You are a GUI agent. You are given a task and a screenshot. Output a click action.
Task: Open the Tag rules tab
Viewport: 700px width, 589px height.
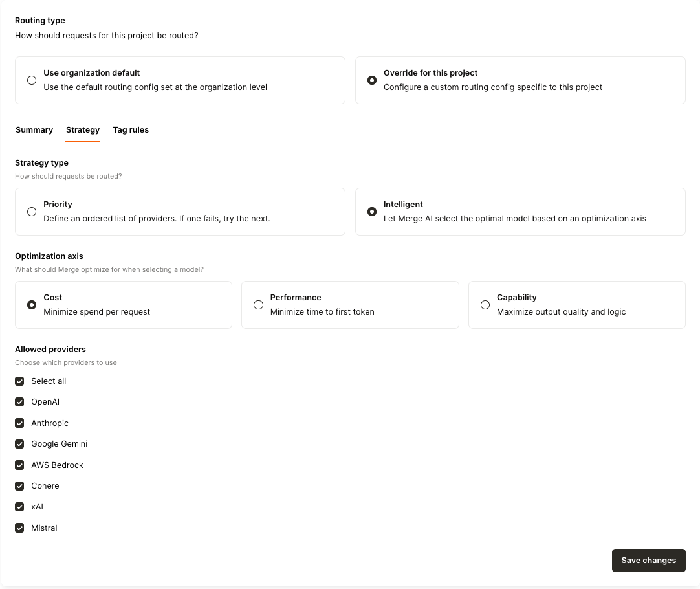click(130, 129)
